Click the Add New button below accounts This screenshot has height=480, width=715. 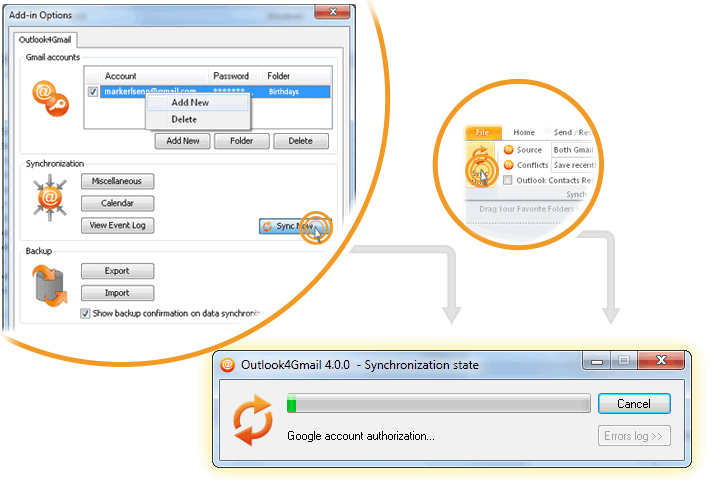(182, 141)
